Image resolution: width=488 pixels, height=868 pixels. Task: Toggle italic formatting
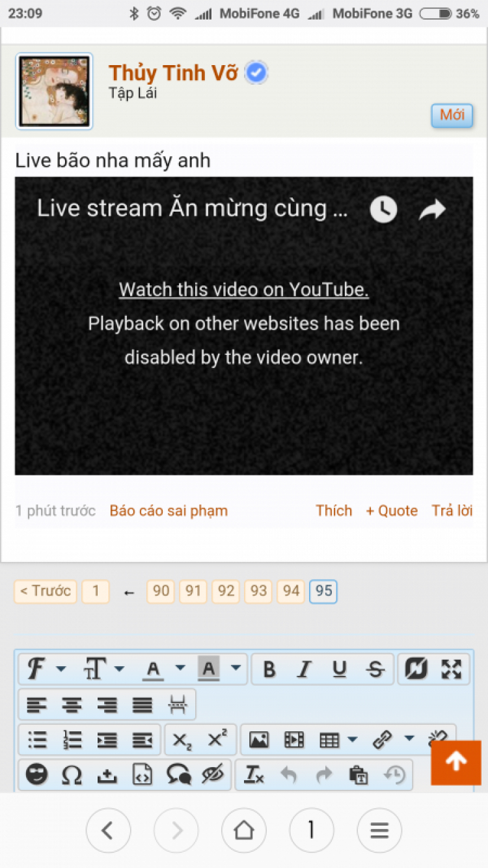click(x=304, y=669)
